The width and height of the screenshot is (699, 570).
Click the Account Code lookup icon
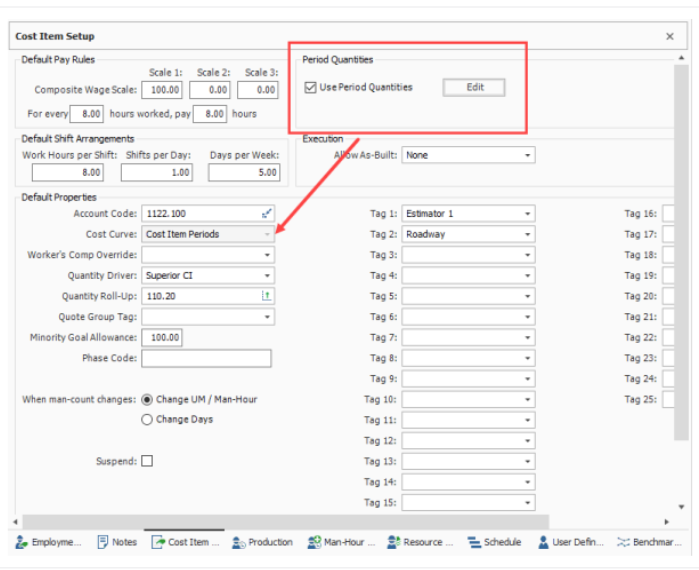[267, 214]
